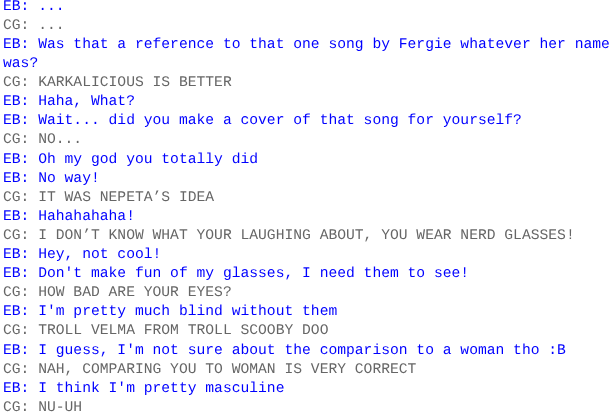
Task: Select the "EB: Haha, What?" line
Action: pos(69,101)
